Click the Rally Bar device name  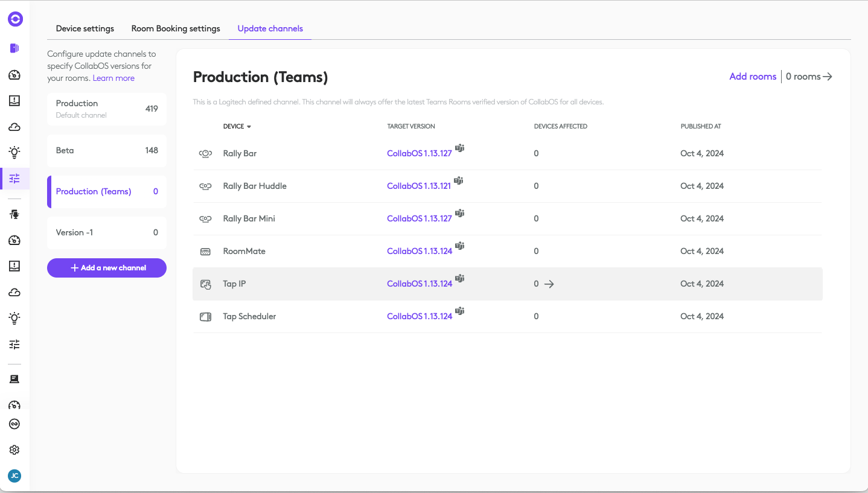tap(240, 153)
